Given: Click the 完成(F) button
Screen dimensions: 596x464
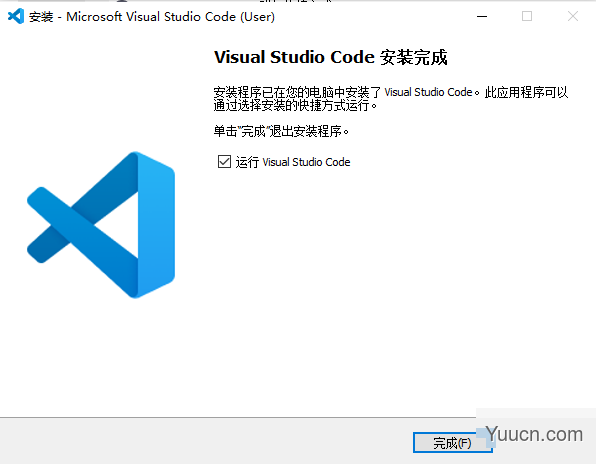Looking at the screenshot, I should click(452, 443).
